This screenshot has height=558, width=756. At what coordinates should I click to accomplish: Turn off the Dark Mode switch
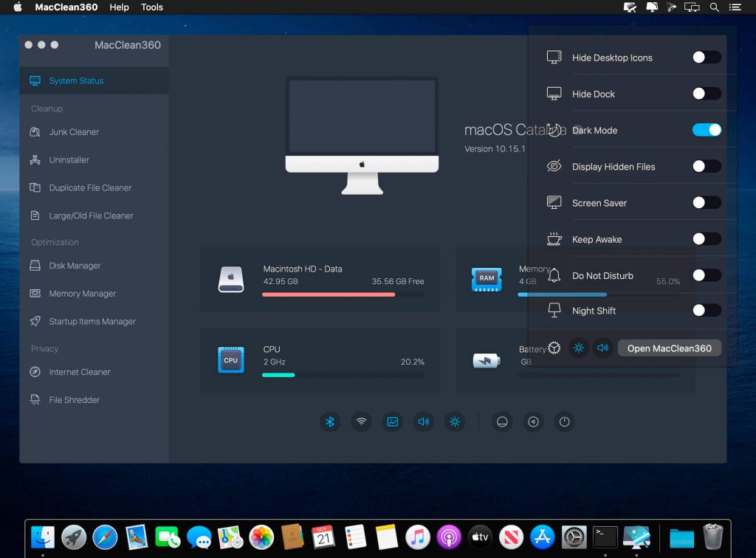tap(707, 130)
